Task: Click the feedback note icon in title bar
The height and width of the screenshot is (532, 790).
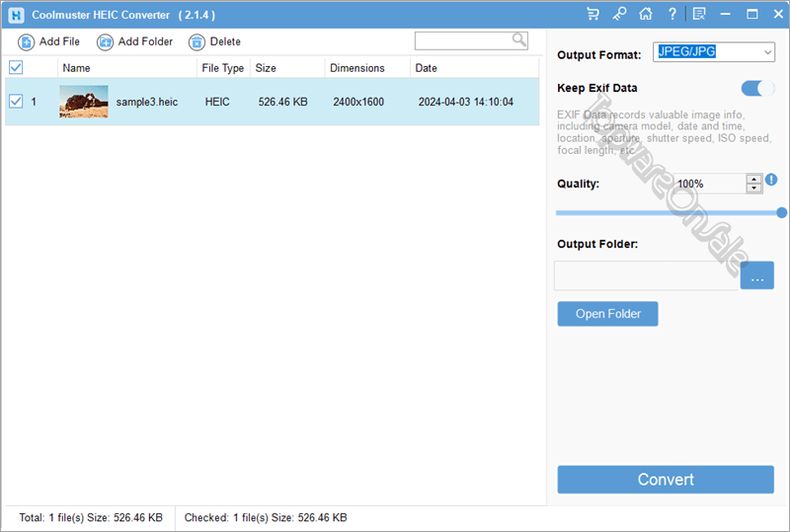Action: (699, 14)
